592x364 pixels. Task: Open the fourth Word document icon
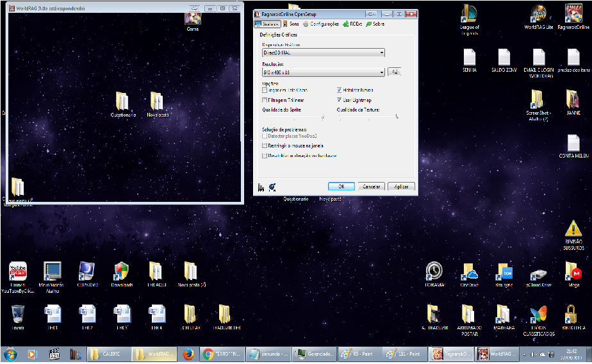coord(157,317)
